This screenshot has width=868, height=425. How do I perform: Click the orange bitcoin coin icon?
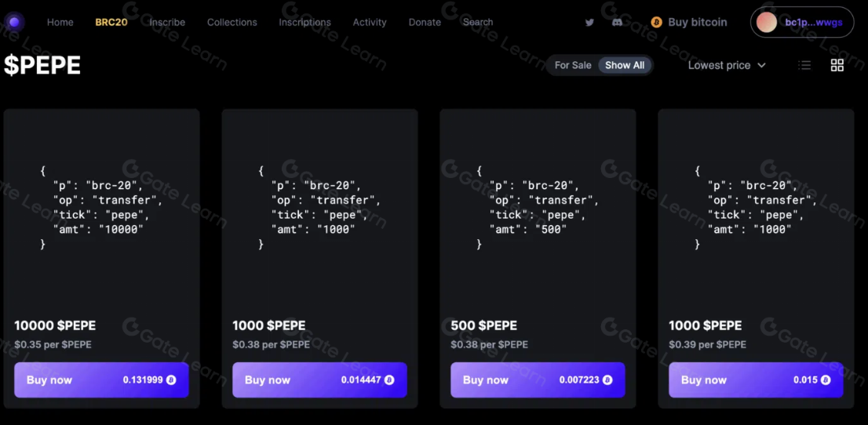[x=656, y=23]
